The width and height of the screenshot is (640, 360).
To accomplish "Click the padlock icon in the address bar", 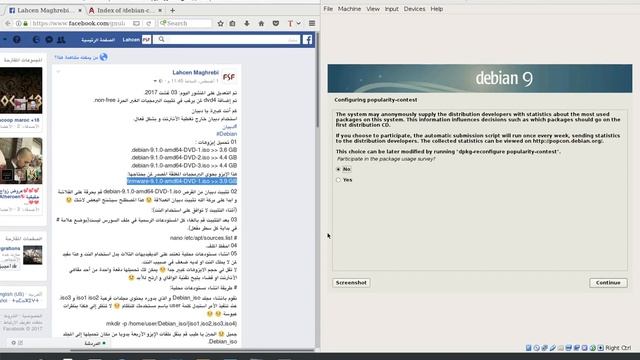I will (x=25, y=23).
